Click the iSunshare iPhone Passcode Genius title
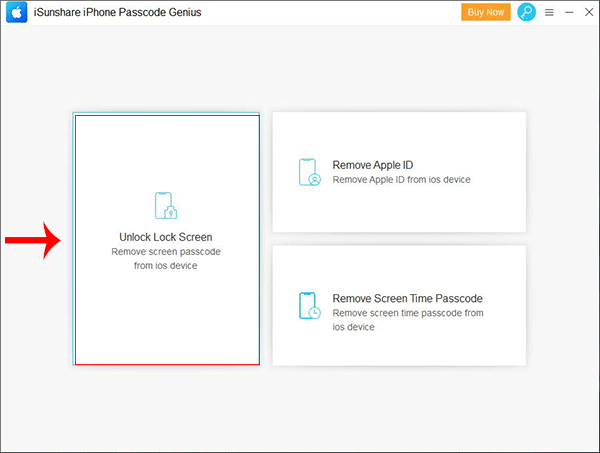This screenshot has height=453, width=600. (117, 12)
